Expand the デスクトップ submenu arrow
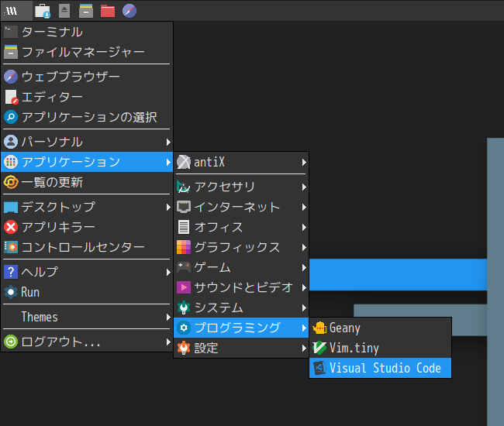504x426 pixels. coord(168,207)
